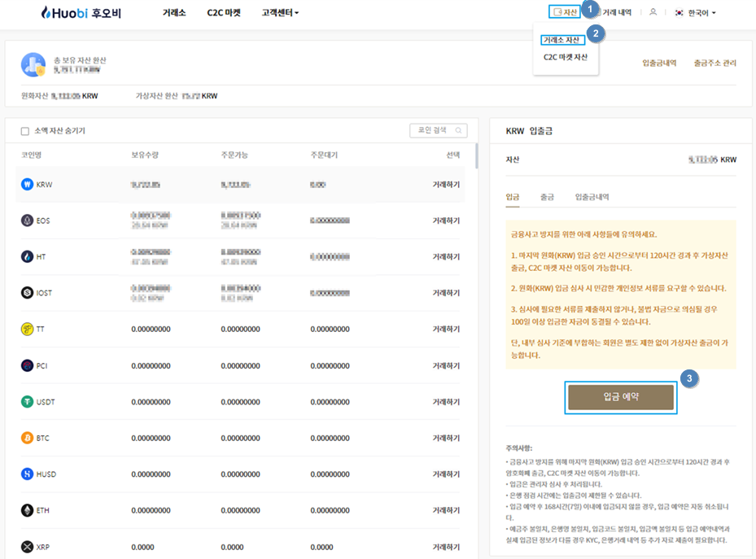
Task: Focus the 코인 검색 search field
Action: point(439,130)
